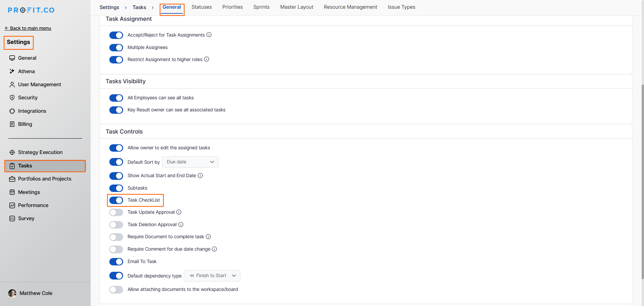644x306 pixels.
Task: Go to Security settings
Action: [x=28, y=98]
